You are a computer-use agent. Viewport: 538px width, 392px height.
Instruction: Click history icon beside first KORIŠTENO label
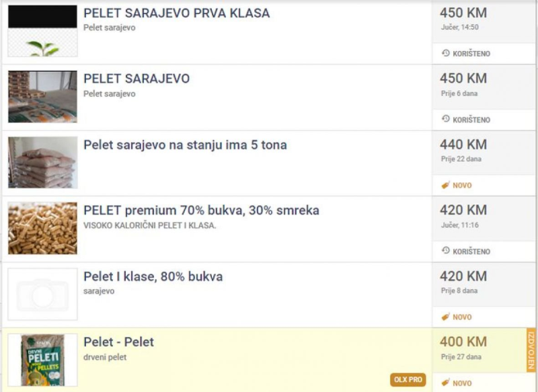445,53
